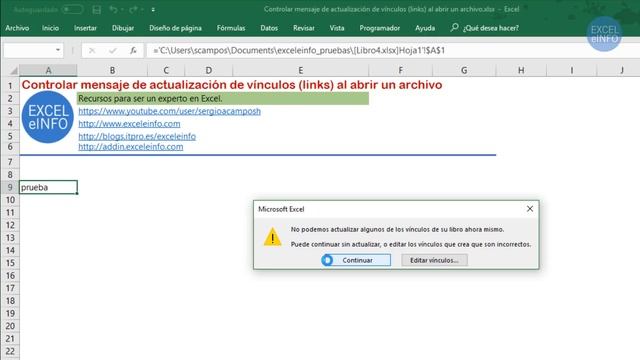This screenshot has width=640, height=360.
Task: Click the ¿Qué desea hacer? search box
Action: point(491,28)
